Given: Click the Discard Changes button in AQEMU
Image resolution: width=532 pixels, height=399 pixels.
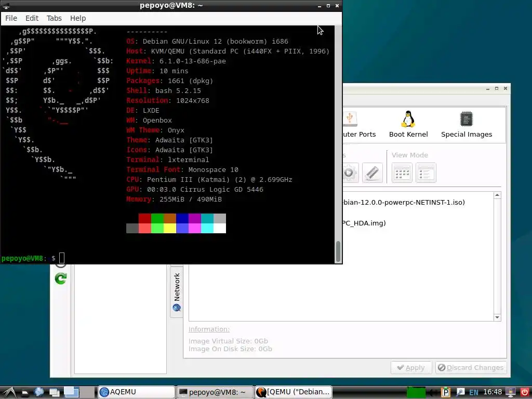Looking at the screenshot, I should (x=471, y=367).
